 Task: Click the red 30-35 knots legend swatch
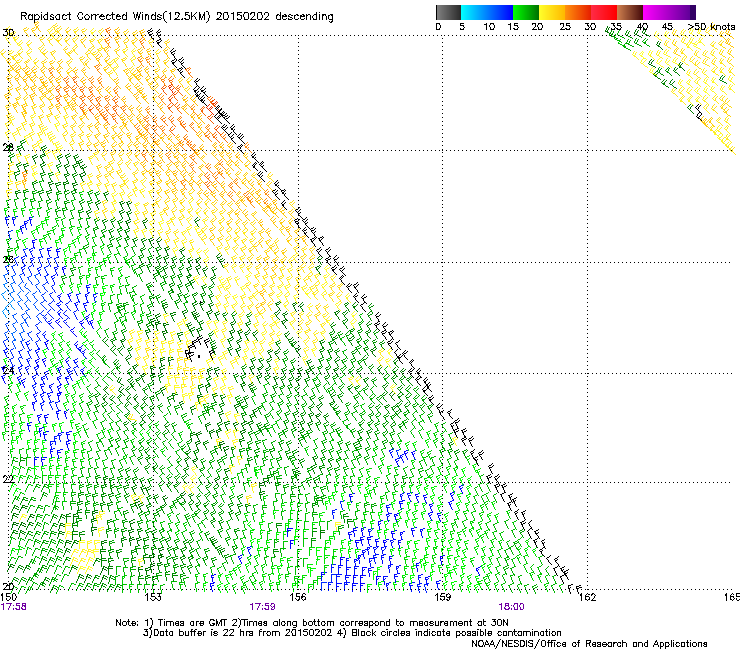tap(604, 12)
